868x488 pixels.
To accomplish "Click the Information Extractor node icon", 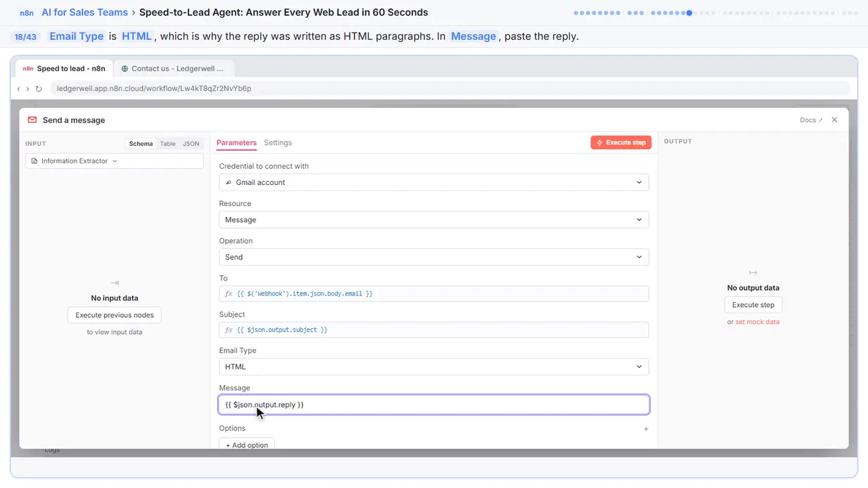I will coord(35,161).
